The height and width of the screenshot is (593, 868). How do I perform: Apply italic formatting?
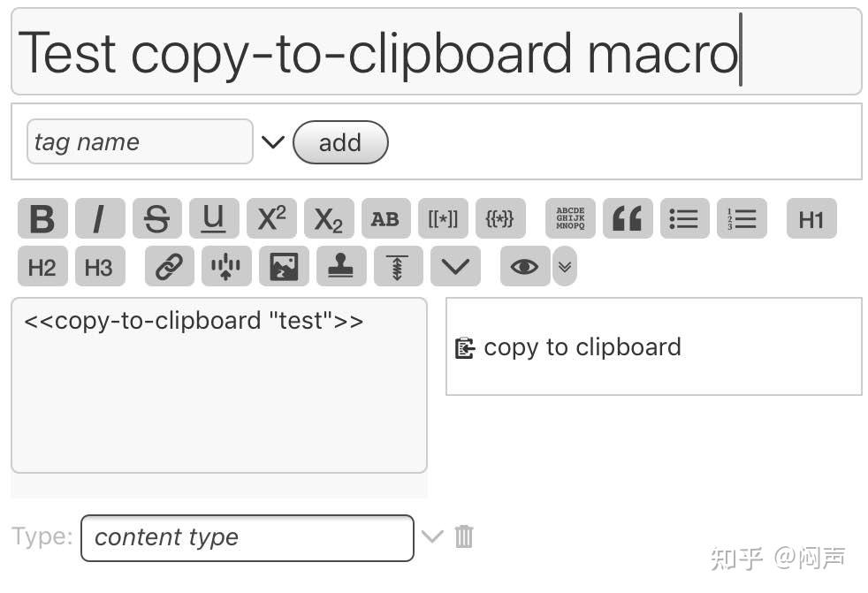click(99, 219)
